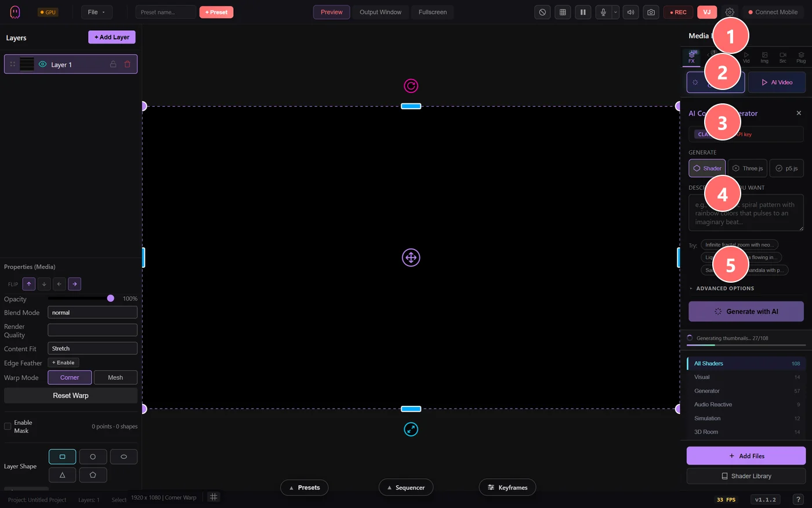This screenshot has height=508, width=812.
Task: Toggle Layer 1 visibility eye icon
Action: click(x=42, y=64)
